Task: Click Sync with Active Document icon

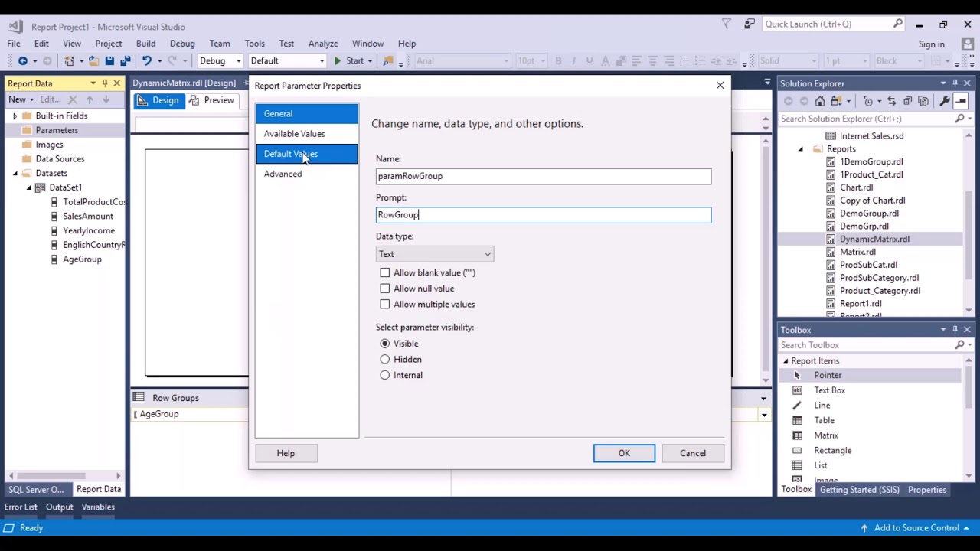Action: tap(891, 101)
